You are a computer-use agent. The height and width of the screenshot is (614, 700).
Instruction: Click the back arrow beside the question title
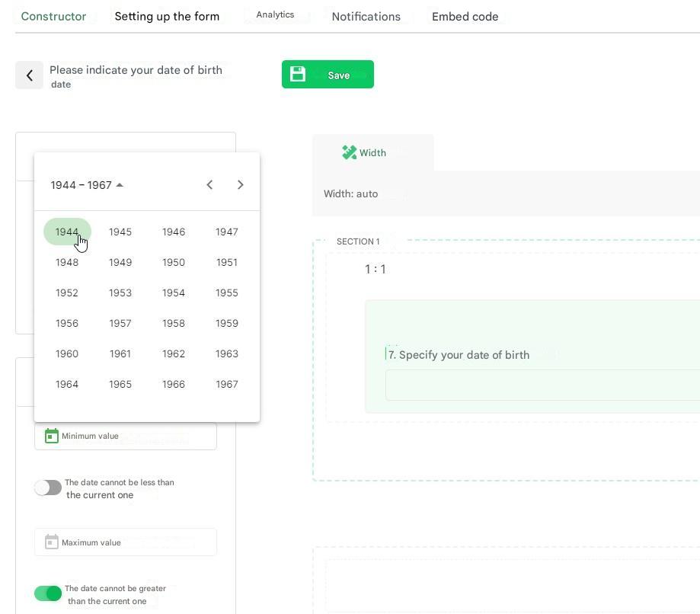tap(29, 75)
